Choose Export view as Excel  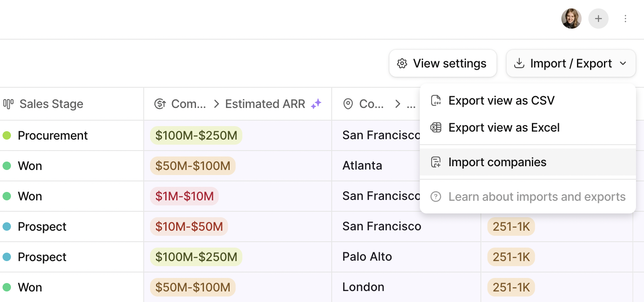click(528, 128)
